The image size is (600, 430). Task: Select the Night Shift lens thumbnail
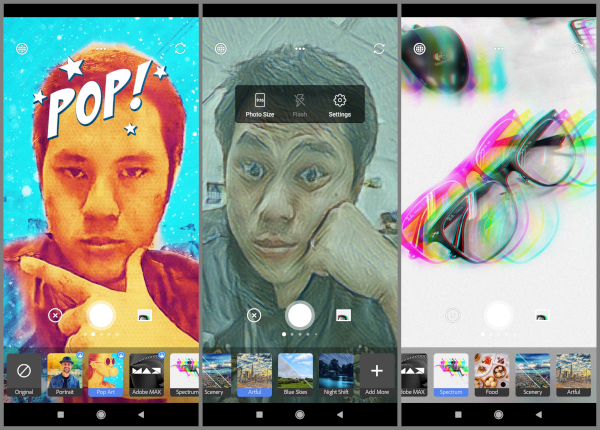pos(336,375)
